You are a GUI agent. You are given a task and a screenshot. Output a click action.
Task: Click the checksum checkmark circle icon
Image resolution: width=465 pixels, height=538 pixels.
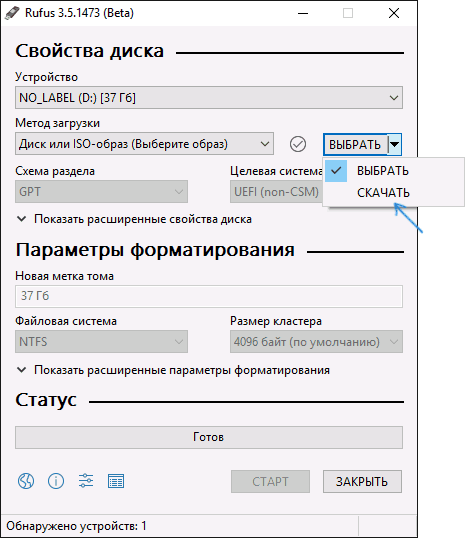298,144
